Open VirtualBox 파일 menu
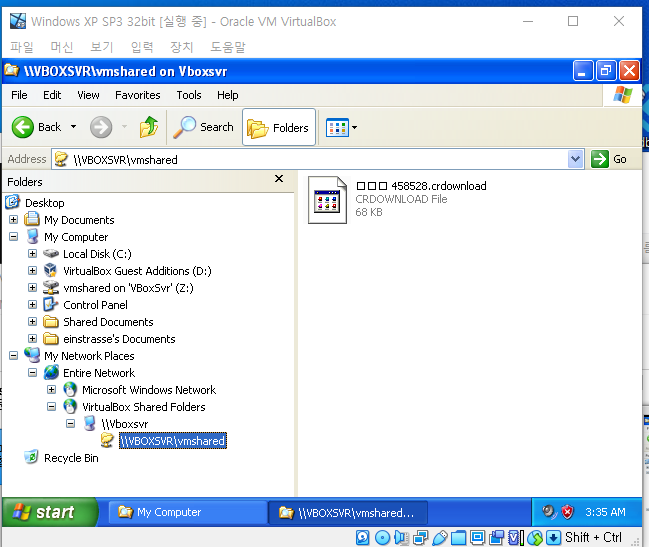Image resolution: width=649 pixels, height=547 pixels. pos(22,47)
